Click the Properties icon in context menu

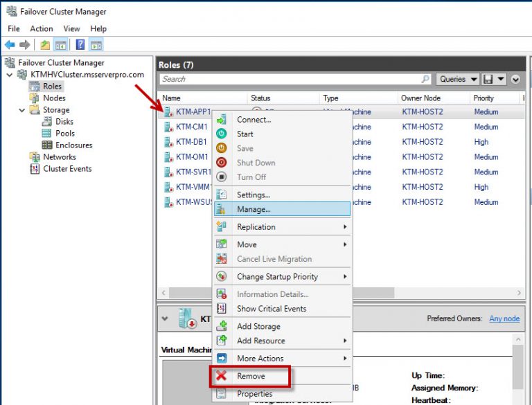pos(222,393)
